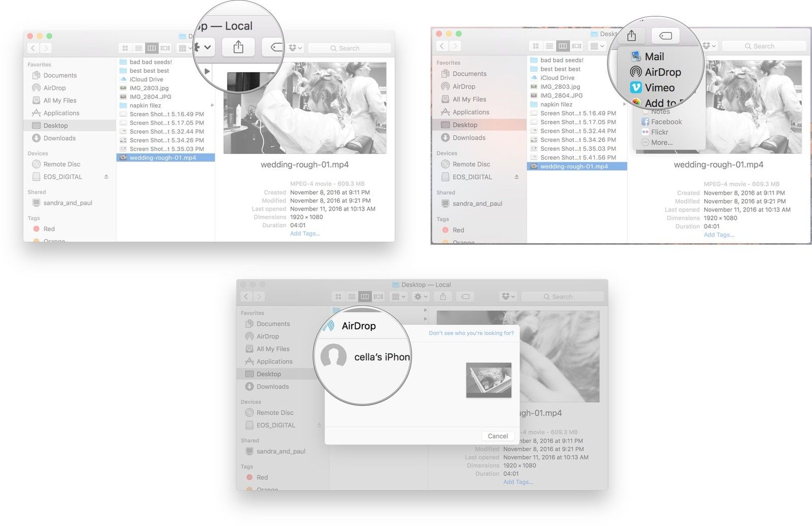Click the toolbar Share icon behind the AirDrop sheet

(443, 297)
